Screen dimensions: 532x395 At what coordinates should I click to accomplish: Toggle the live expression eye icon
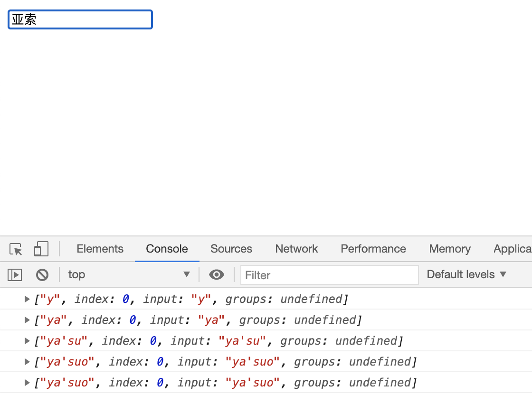(x=217, y=274)
